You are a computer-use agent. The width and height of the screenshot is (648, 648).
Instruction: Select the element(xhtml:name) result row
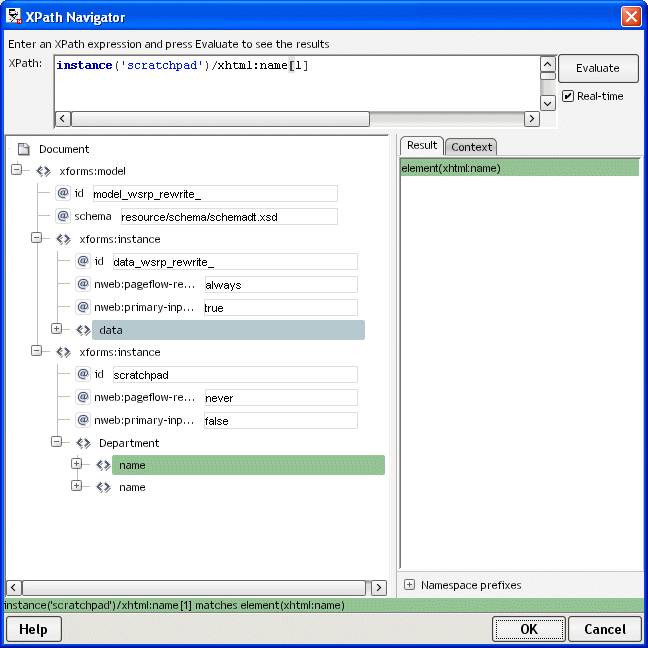tap(520, 169)
